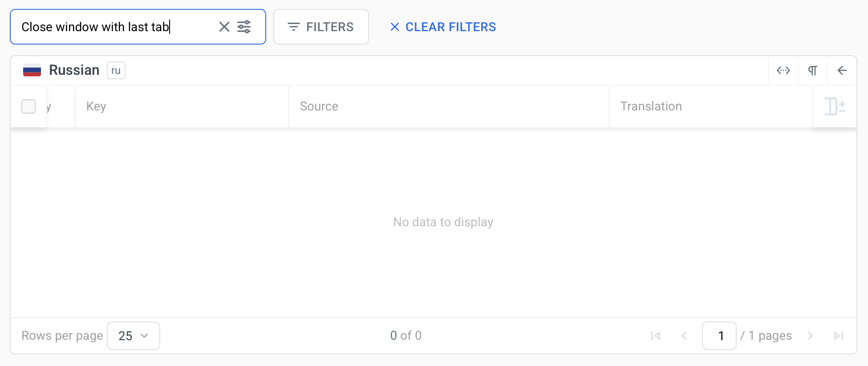Open the FILTERS panel
This screenshot has width=868, height=366.
(x=321, y=27)
